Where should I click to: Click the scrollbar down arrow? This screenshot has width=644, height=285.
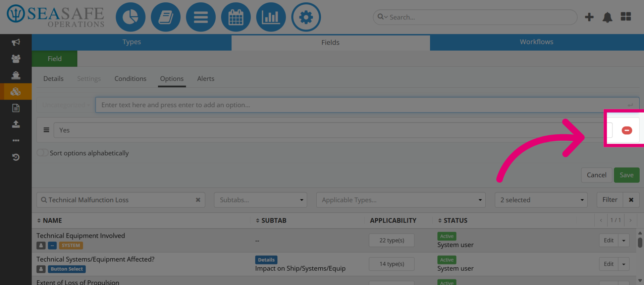[x=640, y=281]
